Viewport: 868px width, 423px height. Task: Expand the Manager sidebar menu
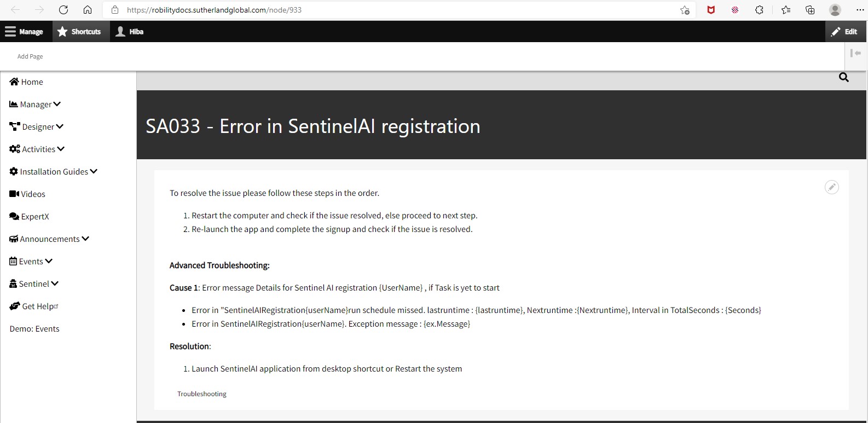coord(36,105)
